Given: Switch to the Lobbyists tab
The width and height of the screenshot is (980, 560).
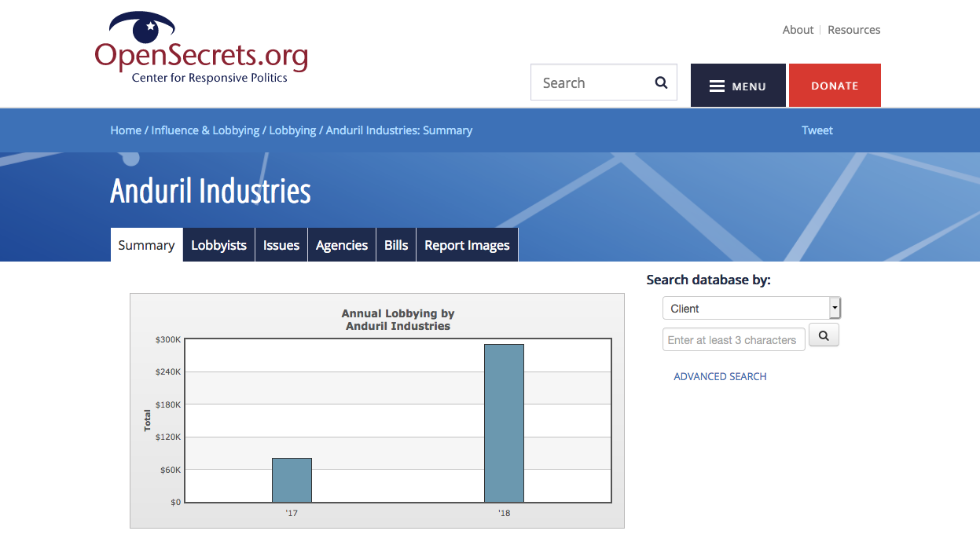Looking at the screenshot, I should (218, 245).
